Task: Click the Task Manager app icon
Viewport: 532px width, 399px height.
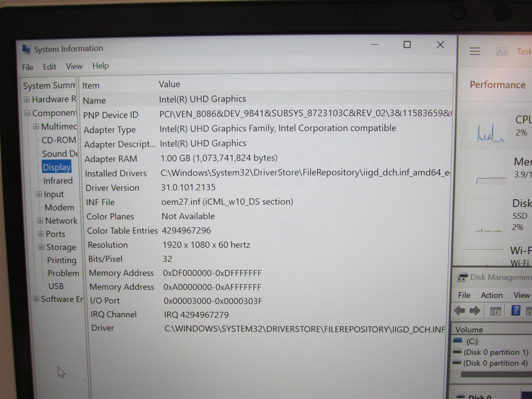Action: [502, 52]
